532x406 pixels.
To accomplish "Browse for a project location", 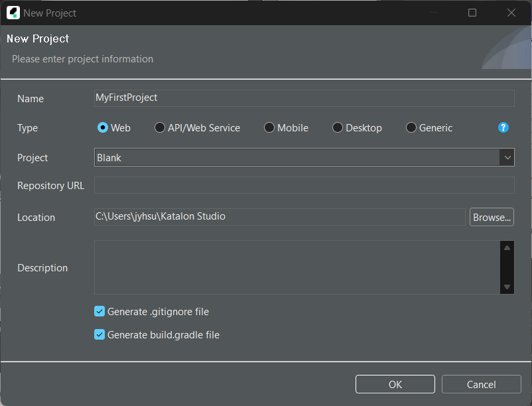I will point(492,217).
